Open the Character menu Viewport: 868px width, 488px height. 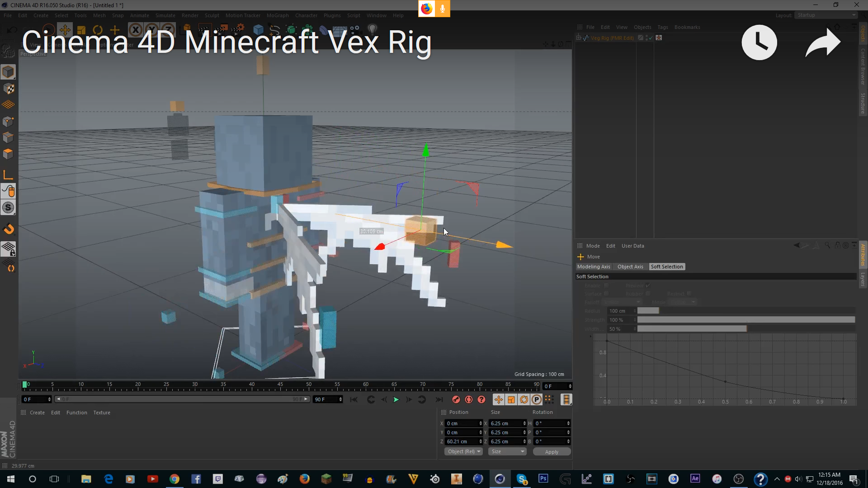click(x=306, y=15)
